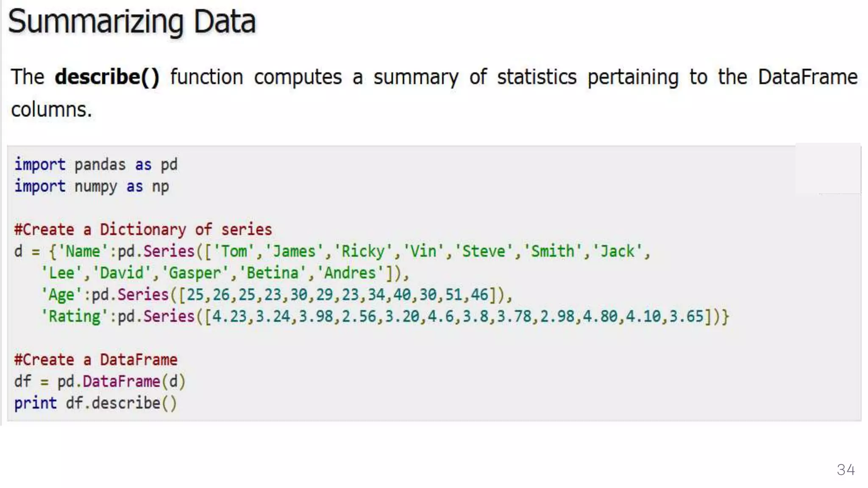
Task: Click the blank box at code block corner
Action: [x=828, y=169]
